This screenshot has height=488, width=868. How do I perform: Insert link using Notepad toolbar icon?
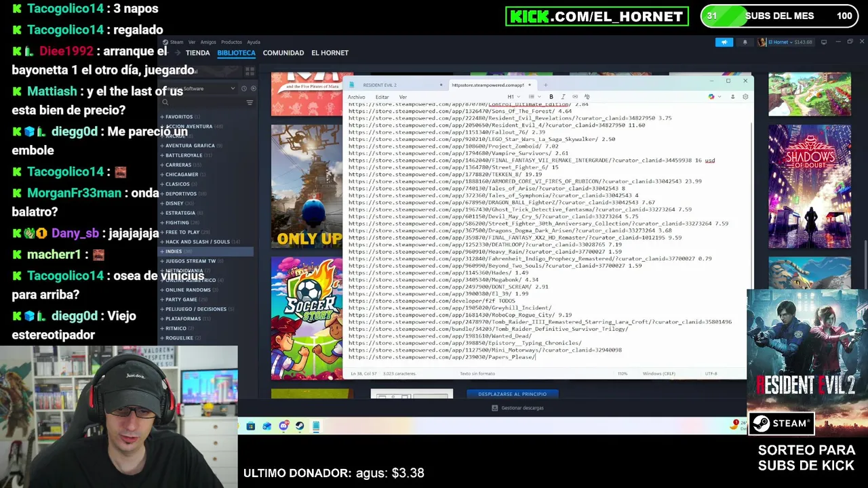[x=575, y=97]
